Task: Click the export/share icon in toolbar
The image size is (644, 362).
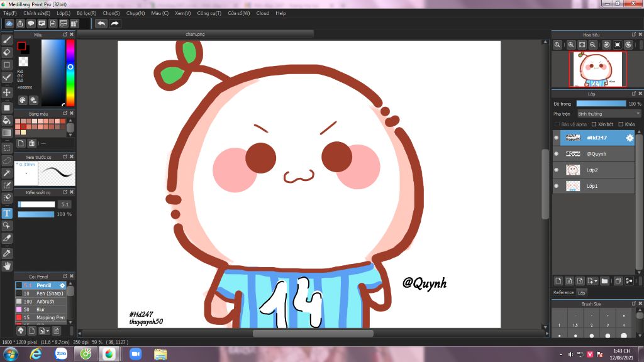Action: coord(20,23)
